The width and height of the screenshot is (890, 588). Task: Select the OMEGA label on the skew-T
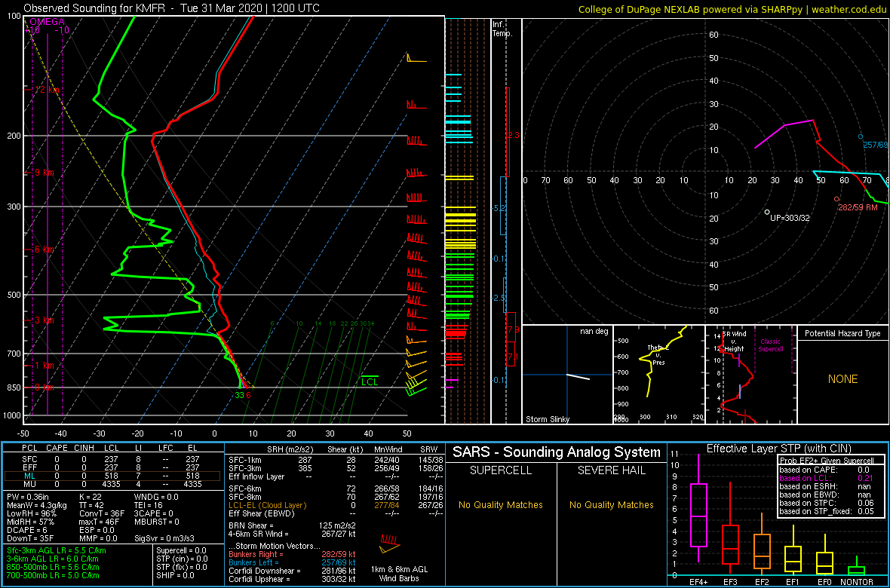tap(47, 22)
